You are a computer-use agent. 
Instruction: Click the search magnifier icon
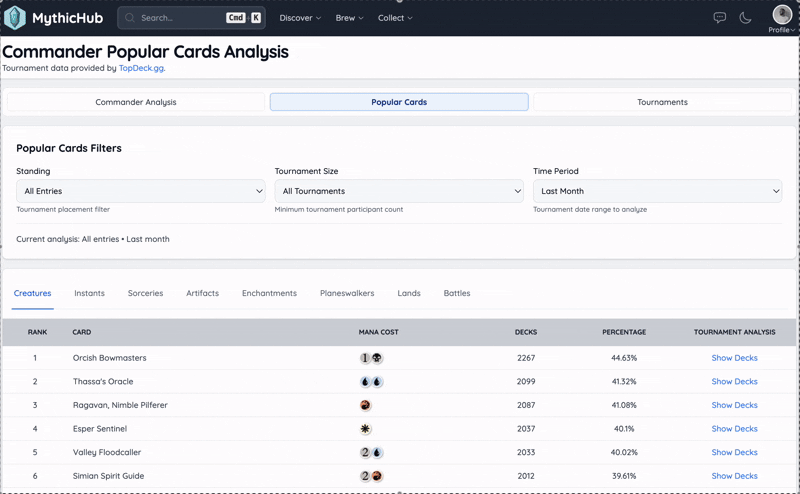[130, 18]
